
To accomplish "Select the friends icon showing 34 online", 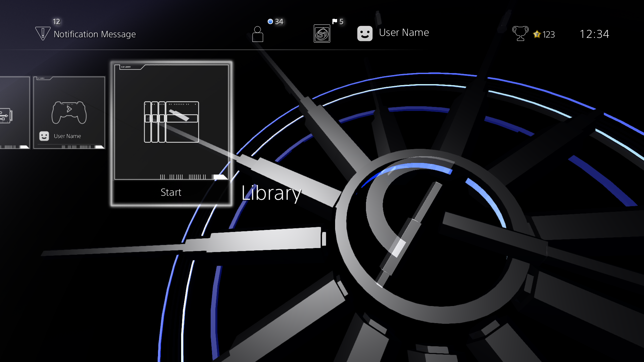I will click(258, 34).
